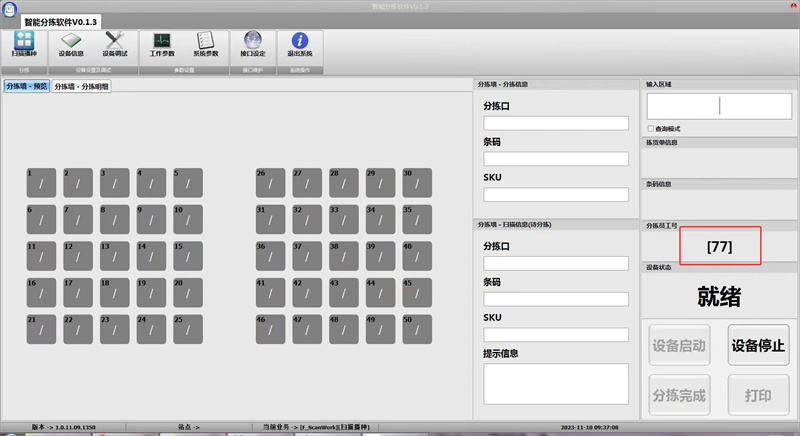Select sorting slot number 10
Viewport: 800px width, 436px height.
click(188, 219)
